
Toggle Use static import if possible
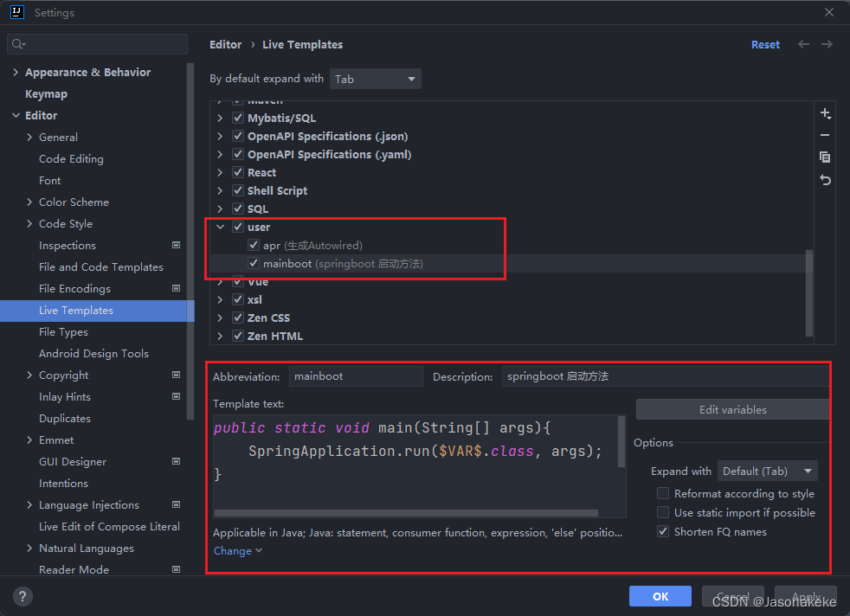pos(662,512)
